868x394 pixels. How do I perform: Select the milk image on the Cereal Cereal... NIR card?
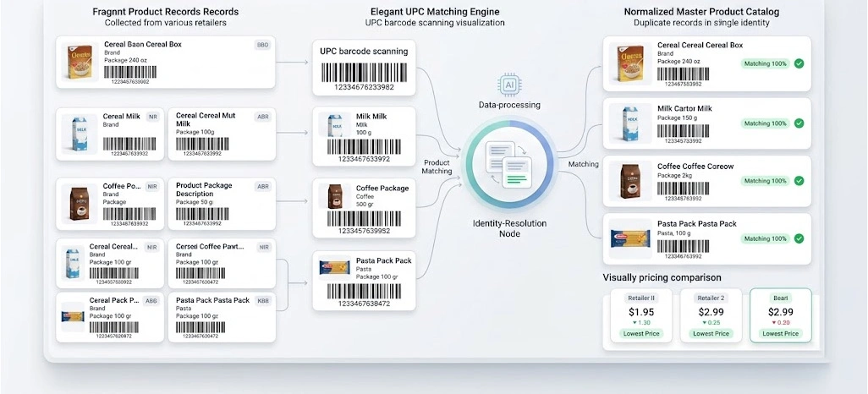pos(73,263)
